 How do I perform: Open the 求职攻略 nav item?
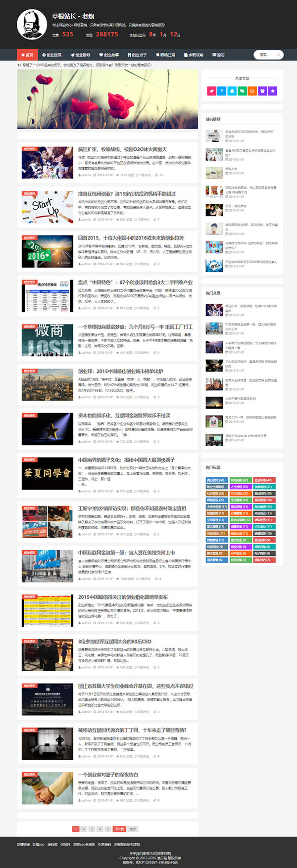194,55
